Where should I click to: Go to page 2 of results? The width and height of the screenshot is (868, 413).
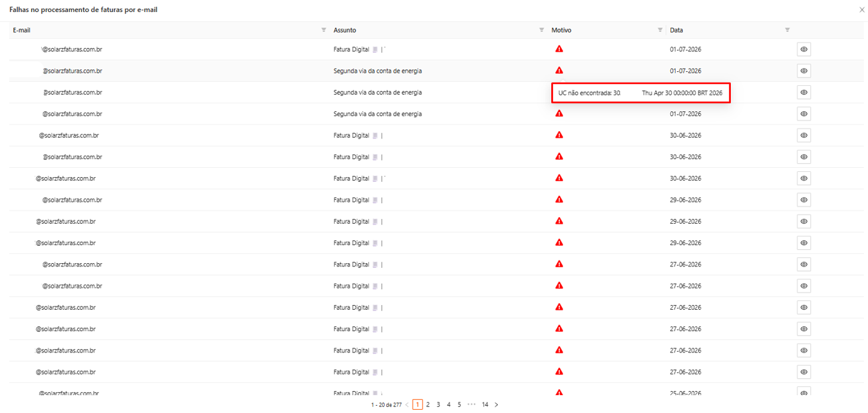coord(428,404)
